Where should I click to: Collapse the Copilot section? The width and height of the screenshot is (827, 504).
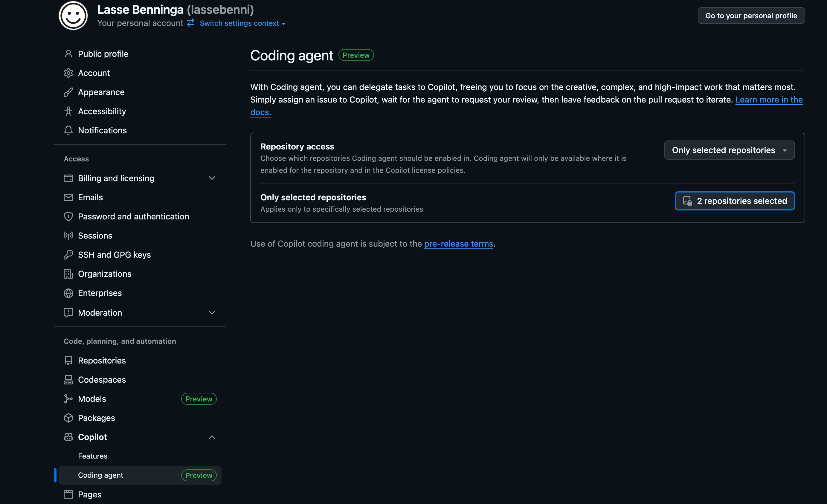coord(212,437)
